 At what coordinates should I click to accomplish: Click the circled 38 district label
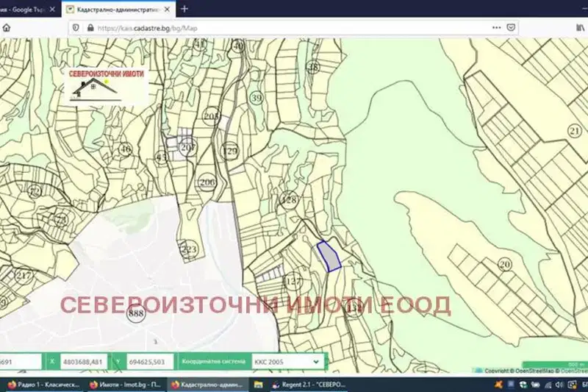[x=313, y=67]
